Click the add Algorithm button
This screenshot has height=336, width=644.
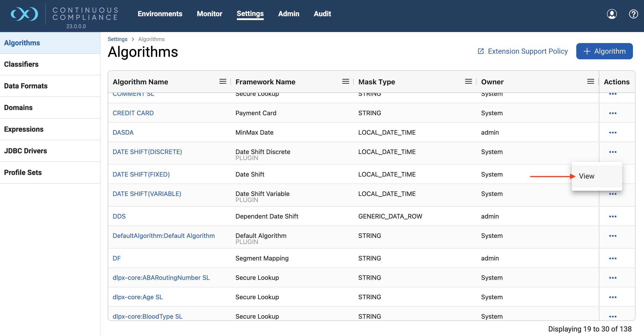click(604, 51)
